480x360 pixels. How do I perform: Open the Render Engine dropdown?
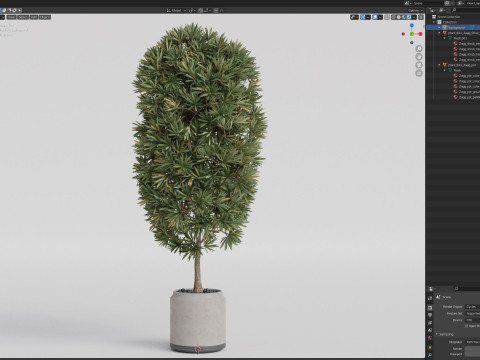click(x=473, y=307)
